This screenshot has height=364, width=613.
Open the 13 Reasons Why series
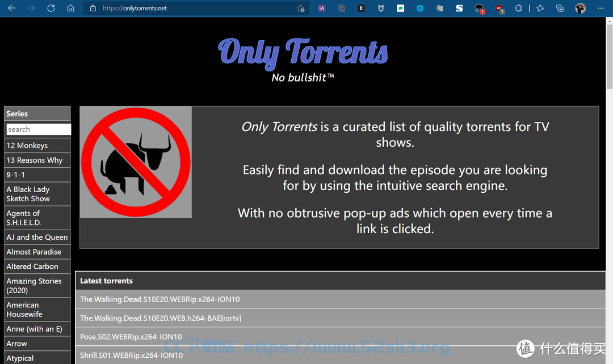click(x=37, y=160)
